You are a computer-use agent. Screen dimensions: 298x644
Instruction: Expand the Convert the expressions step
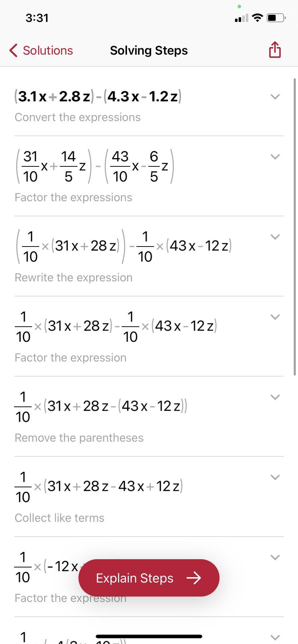coord(275,97)
